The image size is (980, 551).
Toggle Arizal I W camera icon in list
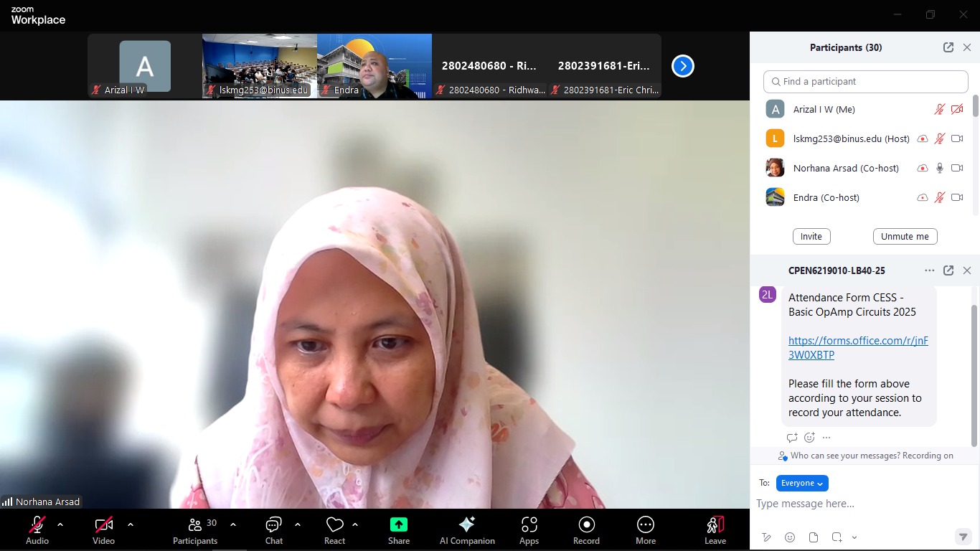(957, 110)
